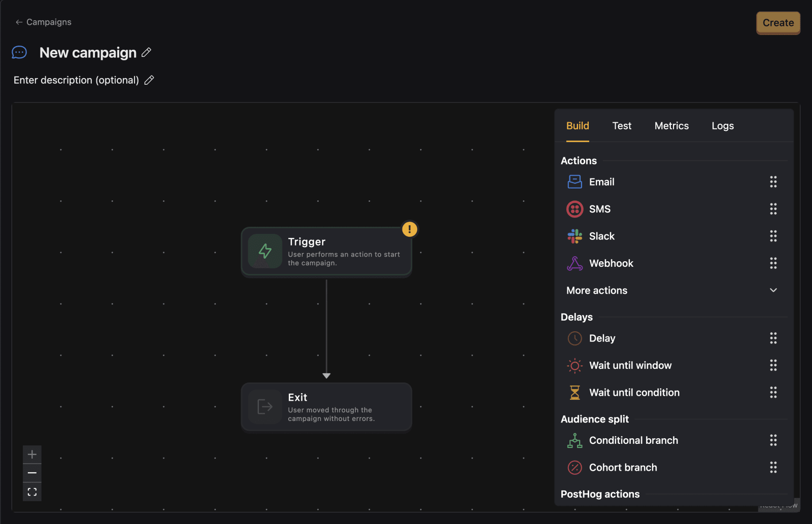The height and width of the screenshot is (524, 812).
Task: Fit the flow view to screen
Action: pos(32,492)
